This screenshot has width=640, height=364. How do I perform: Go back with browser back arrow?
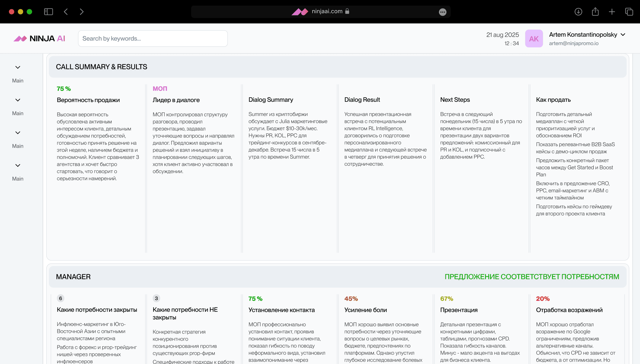[x=66, y=12]
